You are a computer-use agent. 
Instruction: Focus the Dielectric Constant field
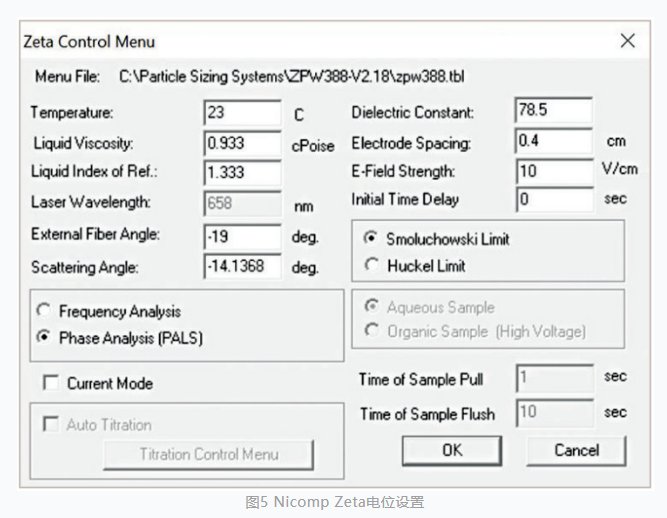[x=554, y=111]
